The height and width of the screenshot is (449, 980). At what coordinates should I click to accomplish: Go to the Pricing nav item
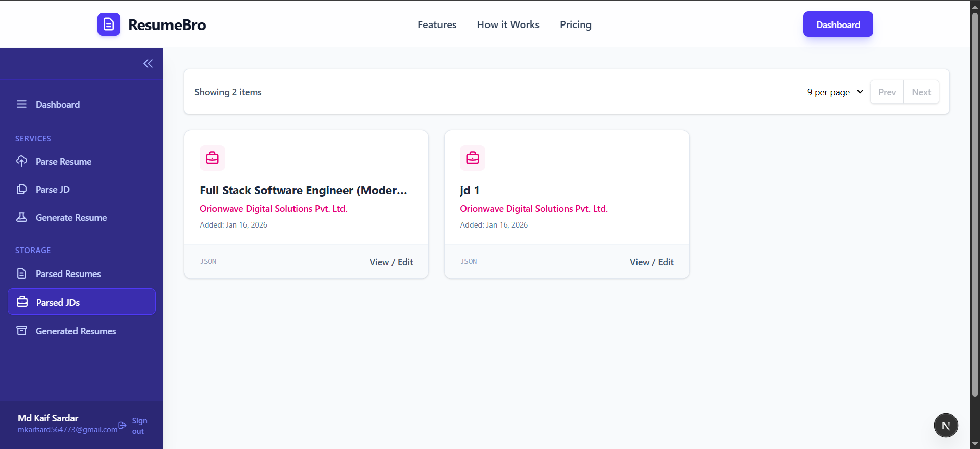575,24
